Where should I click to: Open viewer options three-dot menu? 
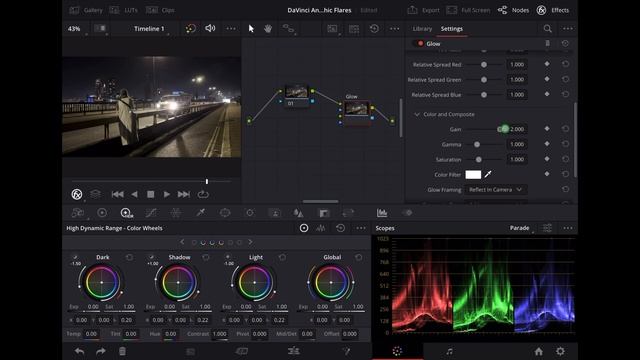[x=231, y=29]
